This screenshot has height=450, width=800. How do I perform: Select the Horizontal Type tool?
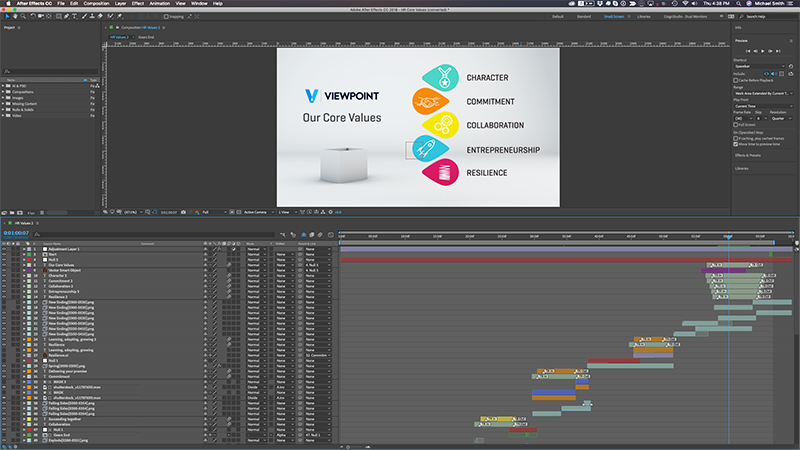tap(74, 16)
